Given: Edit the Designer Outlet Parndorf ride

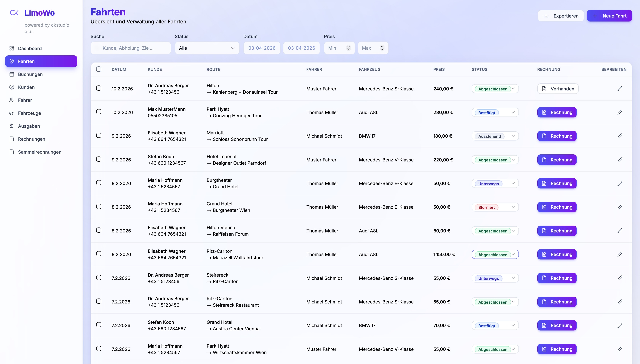Looking at the screenshot, I should pos(620,160).
